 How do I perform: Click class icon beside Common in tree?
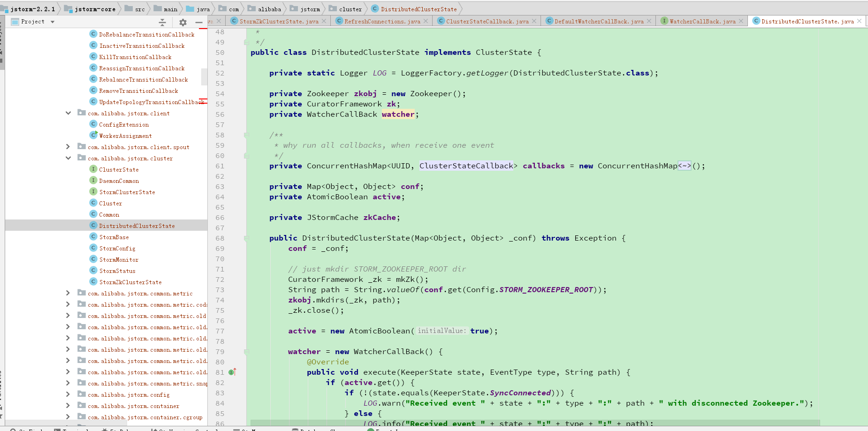click(93, 214)
